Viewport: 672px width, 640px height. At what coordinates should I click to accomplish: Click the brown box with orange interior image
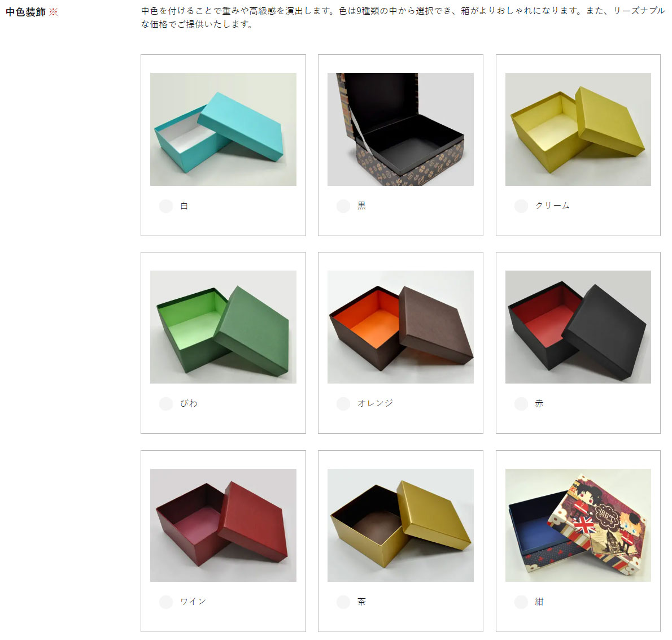[x=401, y=326]
